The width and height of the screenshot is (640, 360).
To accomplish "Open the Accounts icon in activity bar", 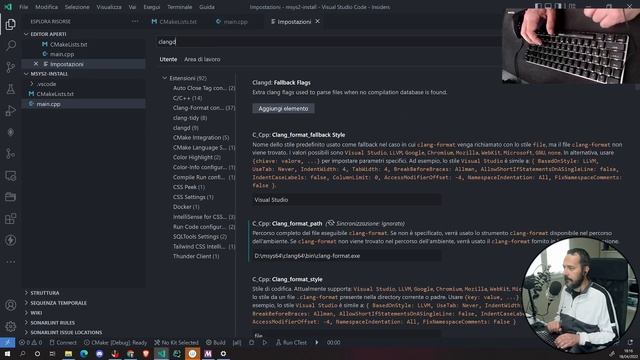I will click(x=11, y=305).
